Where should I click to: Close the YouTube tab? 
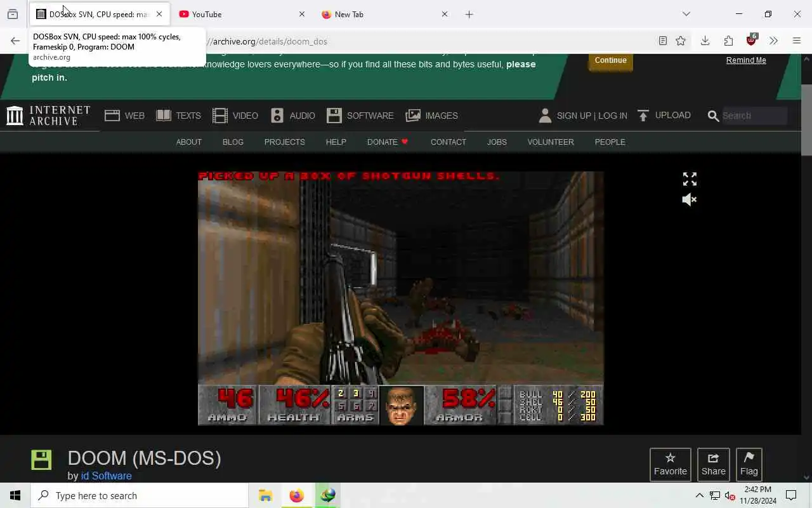tap(302, 14)
